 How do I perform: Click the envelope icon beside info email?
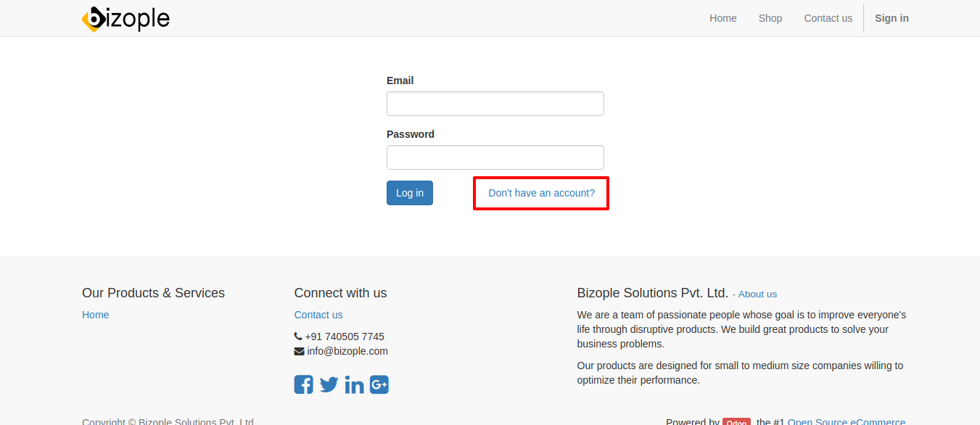(x=299, y=351)
